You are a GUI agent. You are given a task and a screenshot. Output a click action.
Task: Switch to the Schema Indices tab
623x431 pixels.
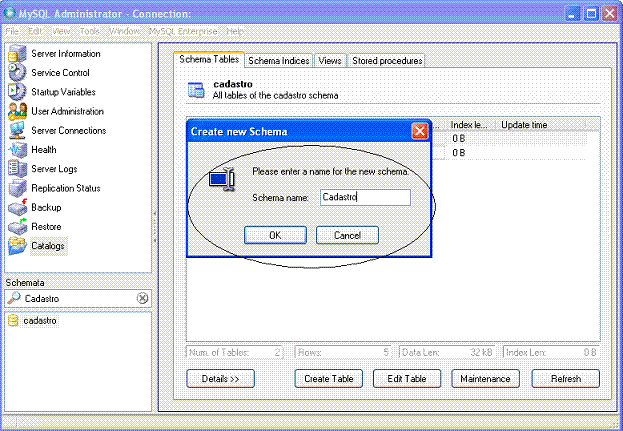pyautogui.click(x=279, y=61)
